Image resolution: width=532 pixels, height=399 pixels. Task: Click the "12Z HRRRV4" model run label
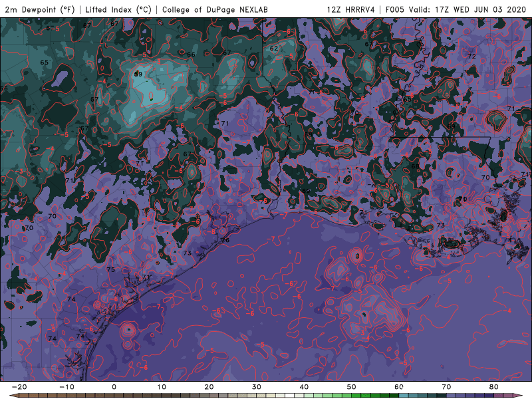point(351,9)
